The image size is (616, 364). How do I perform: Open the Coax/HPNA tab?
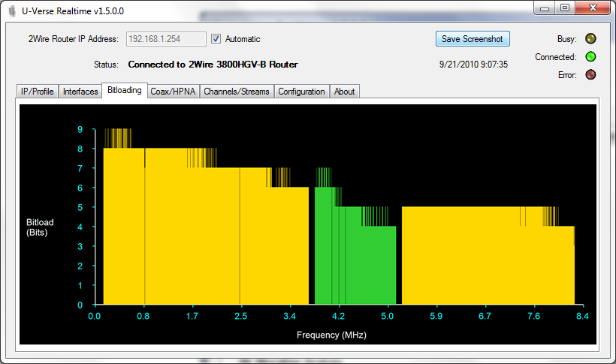point(174,91)
